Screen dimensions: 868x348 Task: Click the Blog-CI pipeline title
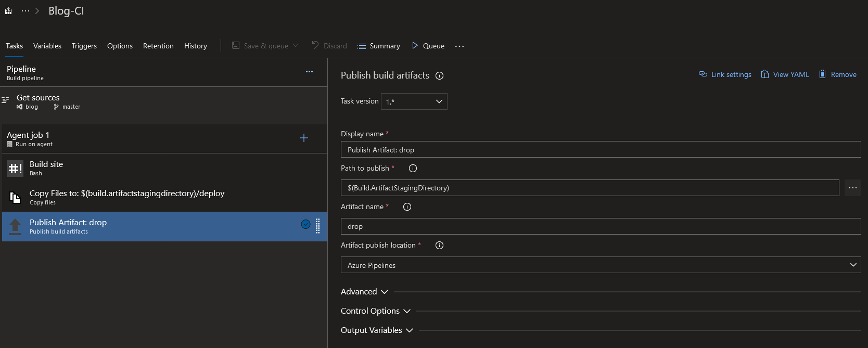click(66, 11)
